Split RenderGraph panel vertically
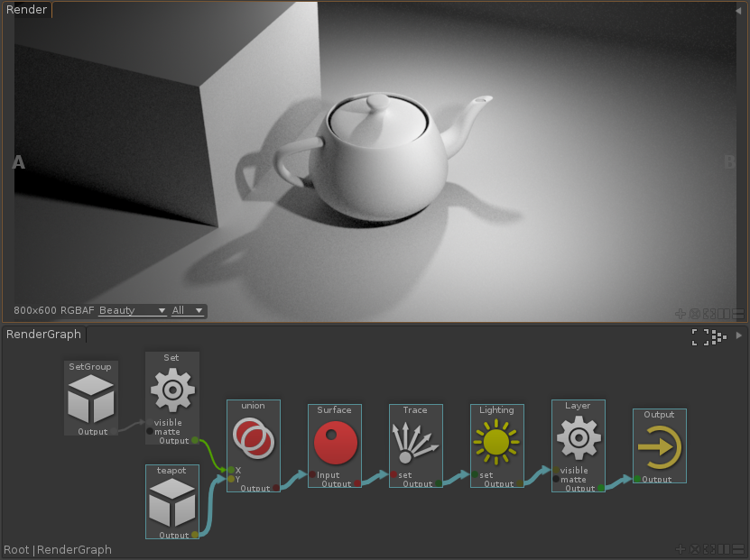Screen dimensions: 750x560 (724, 549)
